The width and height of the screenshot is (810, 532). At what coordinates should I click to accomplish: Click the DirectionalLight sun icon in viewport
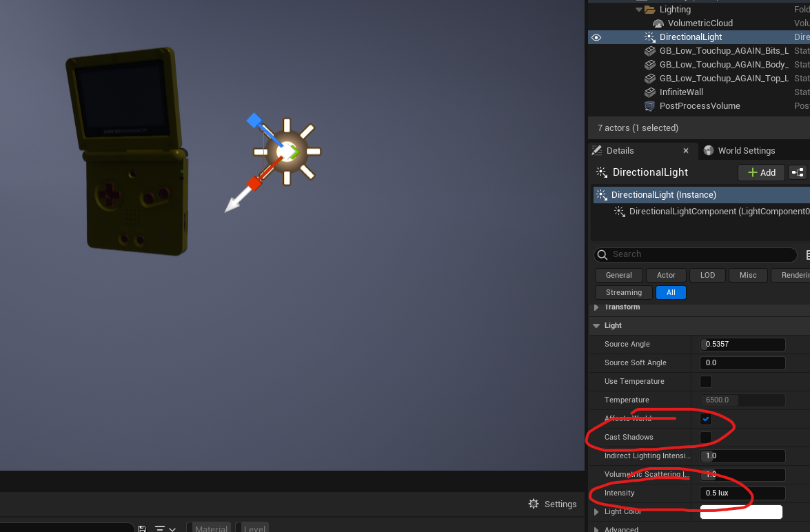pyautogui.click(x=287, y=152)
